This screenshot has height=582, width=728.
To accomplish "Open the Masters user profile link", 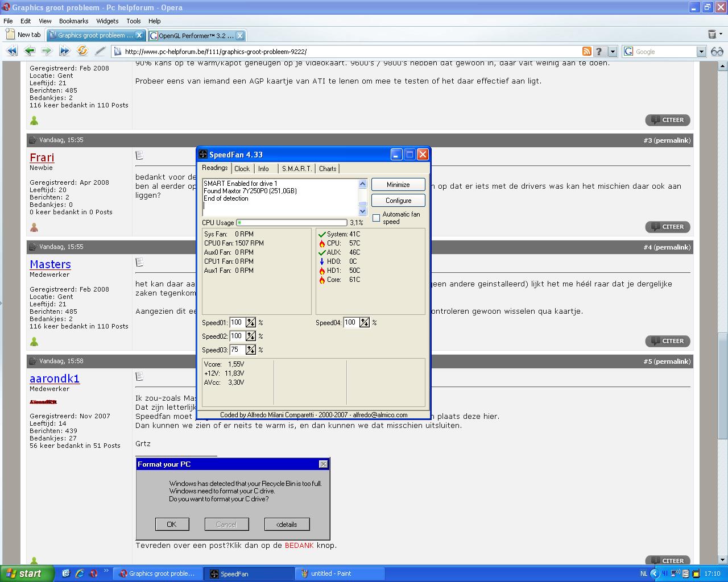I will (x=50, y=264).
